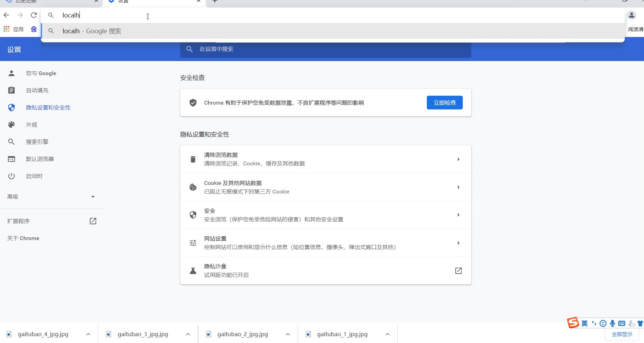The width and height of the screenshot is (644, 343).
Task: Select 自动填充 in settings sidebar
Action: 37,90
